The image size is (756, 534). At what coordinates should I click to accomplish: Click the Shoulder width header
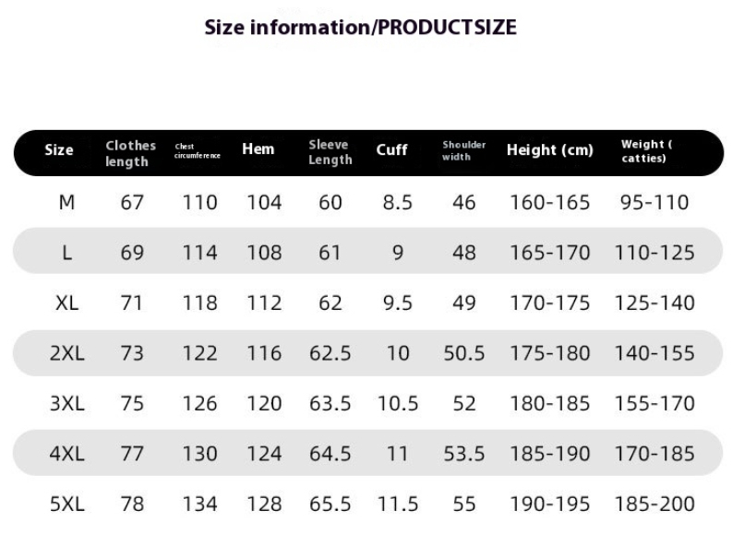coord(463,150)
